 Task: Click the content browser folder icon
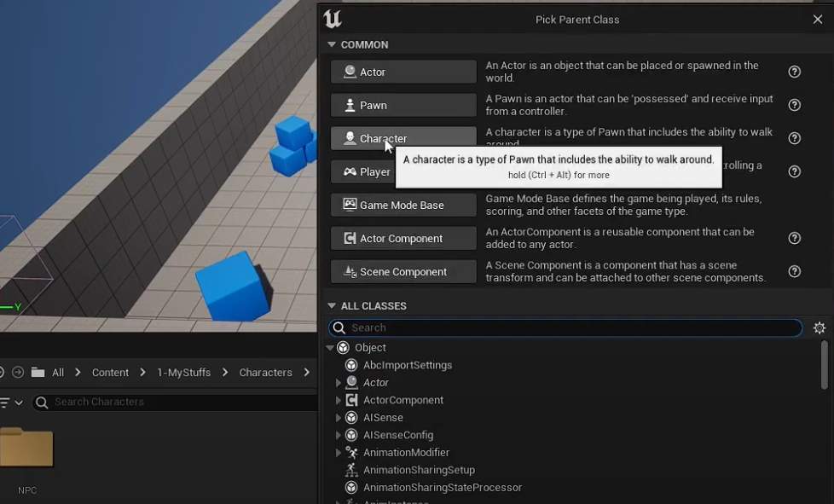click(38, 372)
